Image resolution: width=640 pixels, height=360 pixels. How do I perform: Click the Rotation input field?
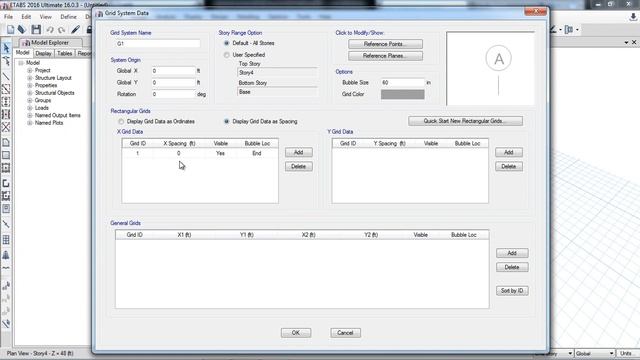[x=173, y=94]
